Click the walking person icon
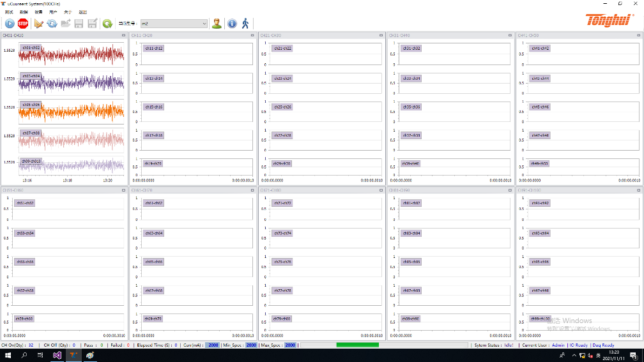This screenshot has height=362, width=644. tap(245, 24)
